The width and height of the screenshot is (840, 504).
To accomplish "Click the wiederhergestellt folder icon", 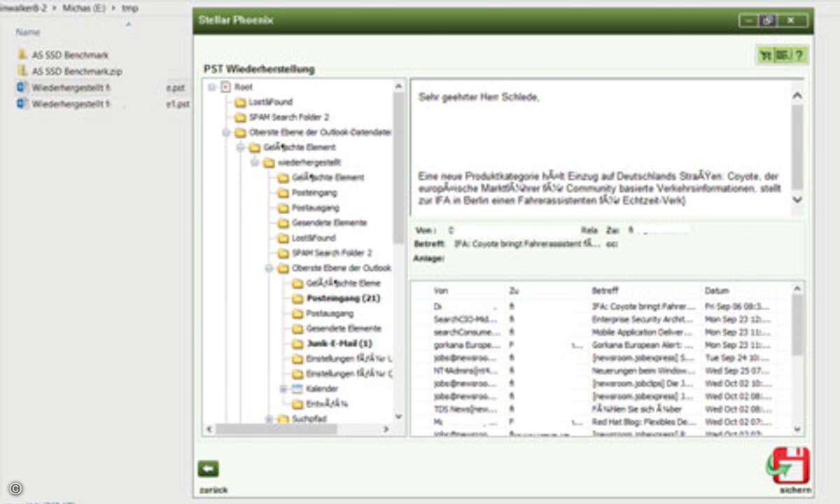I will [x=268, y=162].
